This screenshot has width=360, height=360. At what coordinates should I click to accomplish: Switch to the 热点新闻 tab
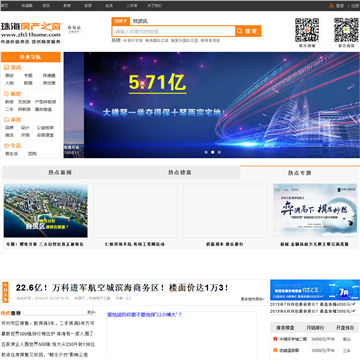pos(60,172)
